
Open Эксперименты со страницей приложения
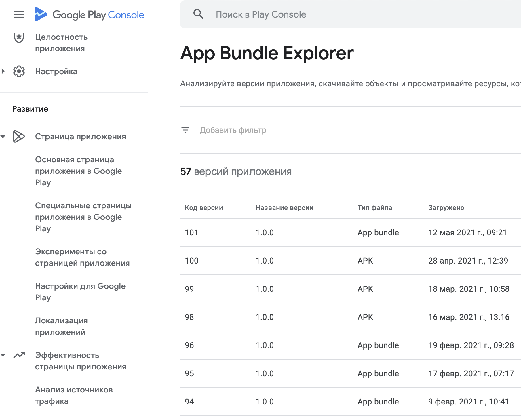click(82, 257)
